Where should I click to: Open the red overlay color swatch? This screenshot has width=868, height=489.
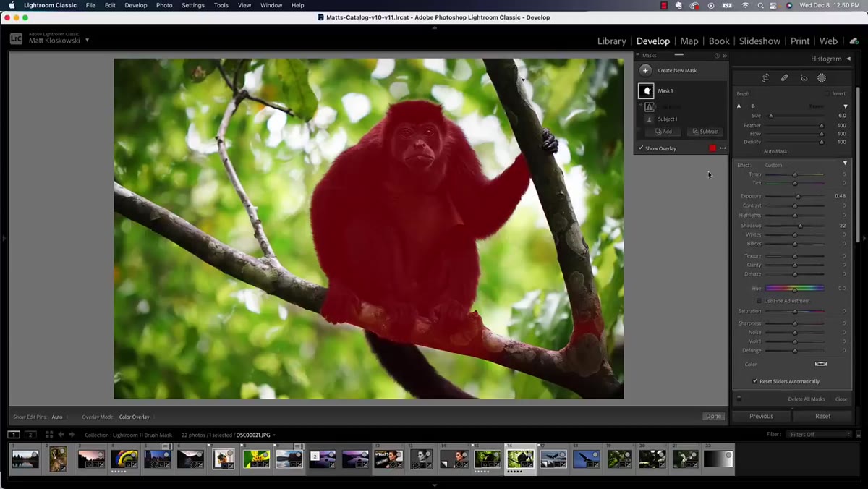tap(712, 148)
